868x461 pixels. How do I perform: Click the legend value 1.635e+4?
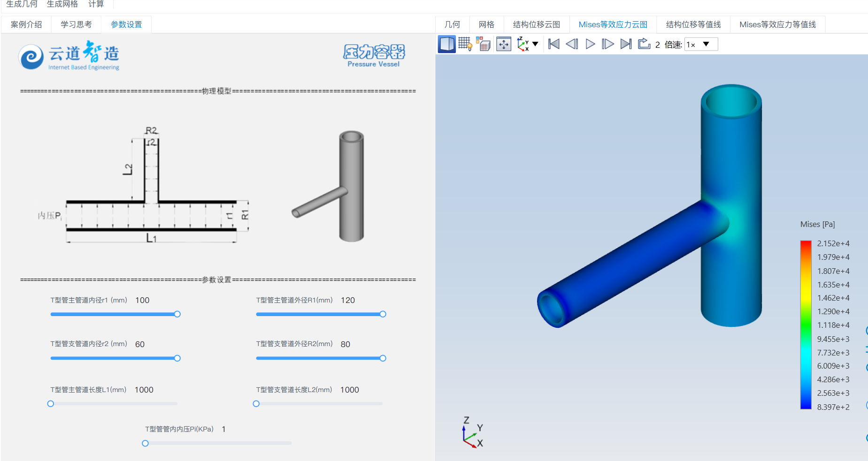pos(833,285)
